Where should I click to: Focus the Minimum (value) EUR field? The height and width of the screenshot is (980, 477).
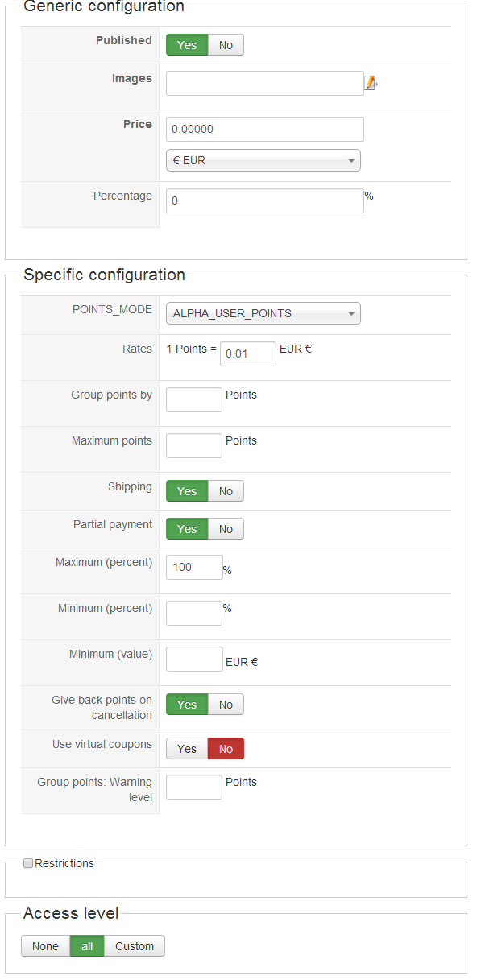(194, 659)
